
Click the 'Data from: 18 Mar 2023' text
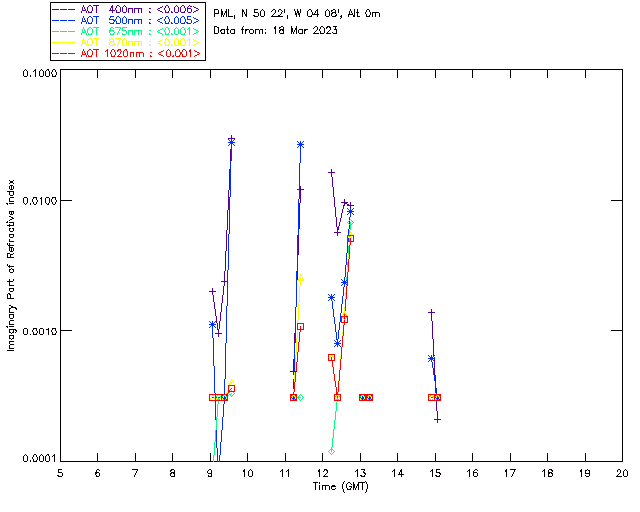pyautogui.click(x=276, y=31)
